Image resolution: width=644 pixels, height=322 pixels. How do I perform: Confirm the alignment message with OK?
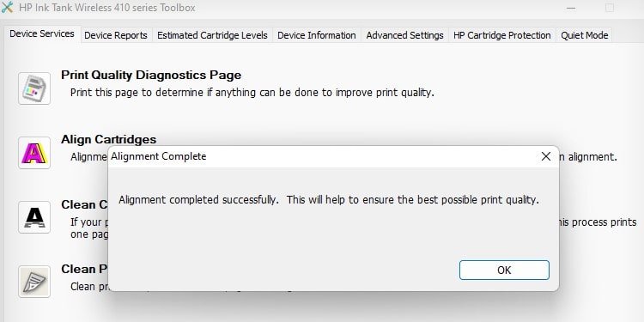(504, 270)
